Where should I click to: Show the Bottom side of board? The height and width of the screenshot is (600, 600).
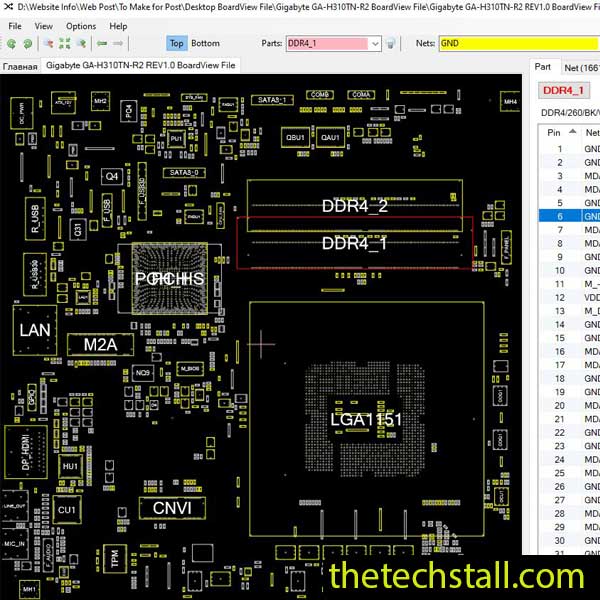[205, 43]
